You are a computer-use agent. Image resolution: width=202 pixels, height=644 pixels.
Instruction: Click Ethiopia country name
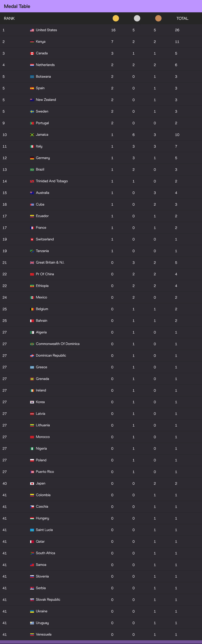(x=42, y=286)
